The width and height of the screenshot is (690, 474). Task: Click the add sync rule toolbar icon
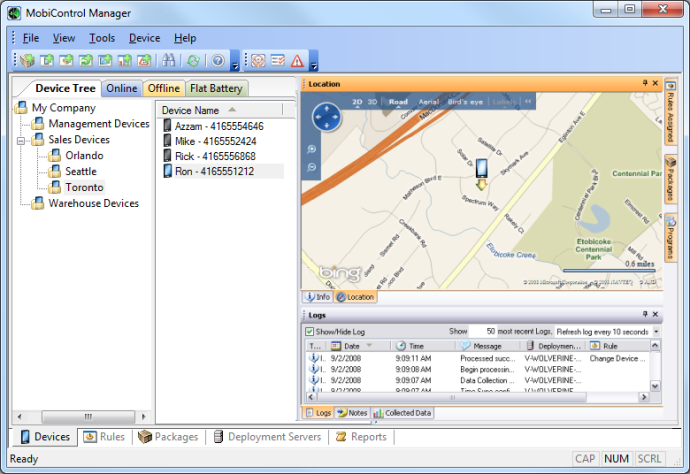86,60
